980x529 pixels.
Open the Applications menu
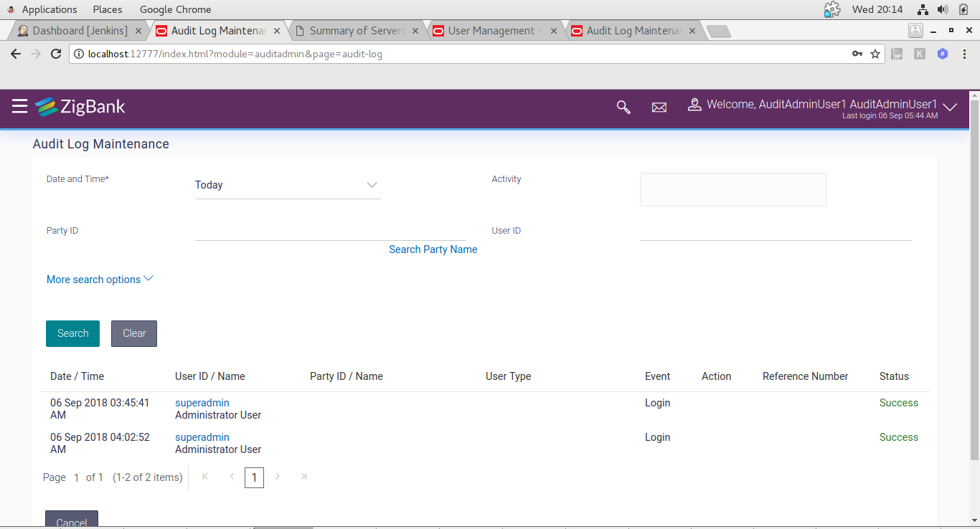click(x=42, y=9)
